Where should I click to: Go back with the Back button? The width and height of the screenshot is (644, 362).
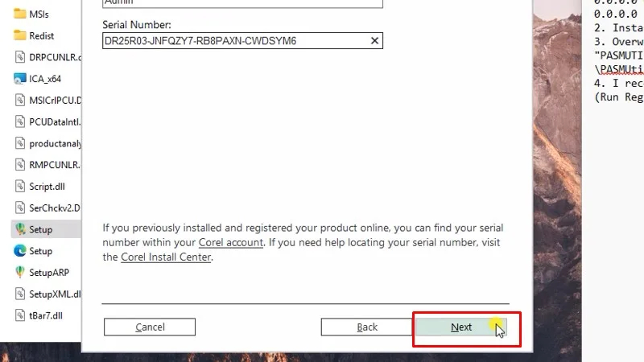[x=367, y=327]
